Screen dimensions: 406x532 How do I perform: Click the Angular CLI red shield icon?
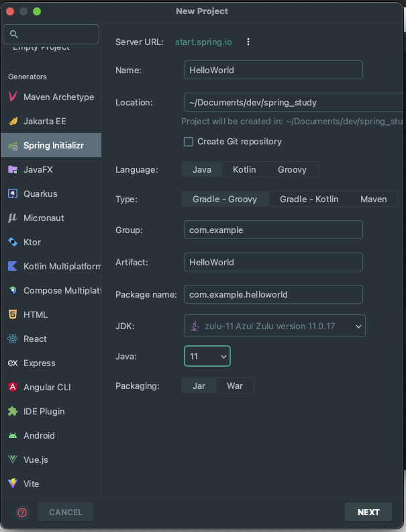click(13, 387)
